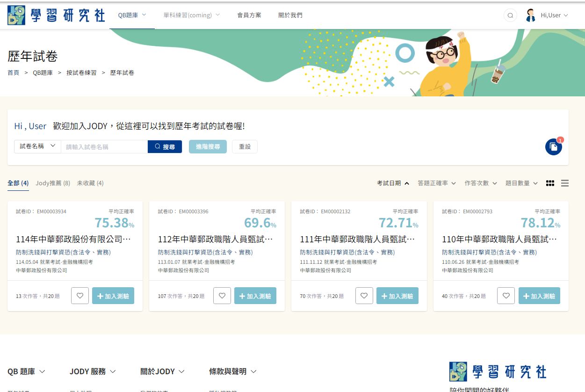Viewport: 585px width, 392px height.
Task: Select the Jody推薦 (8) tab
Action: point(53,183)
